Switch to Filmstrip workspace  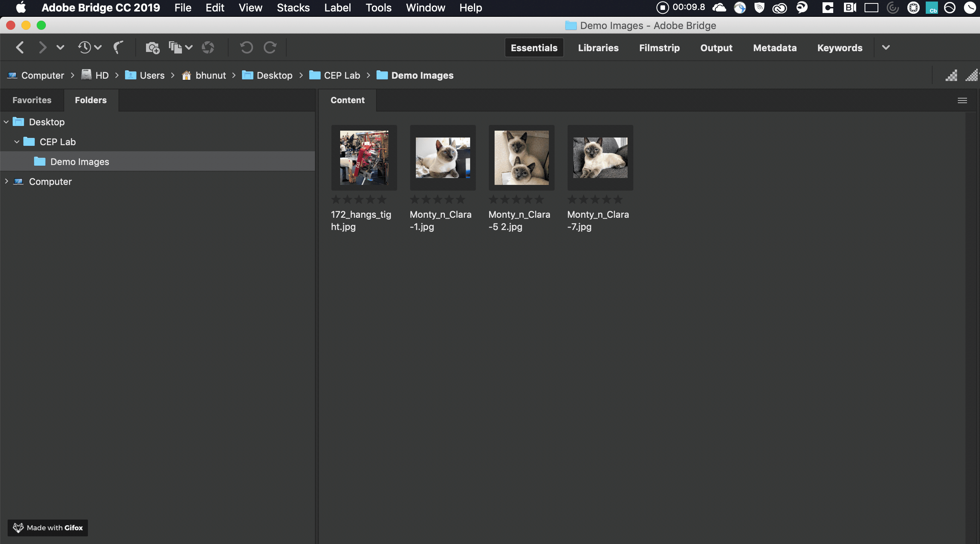[x=659, y=48]
